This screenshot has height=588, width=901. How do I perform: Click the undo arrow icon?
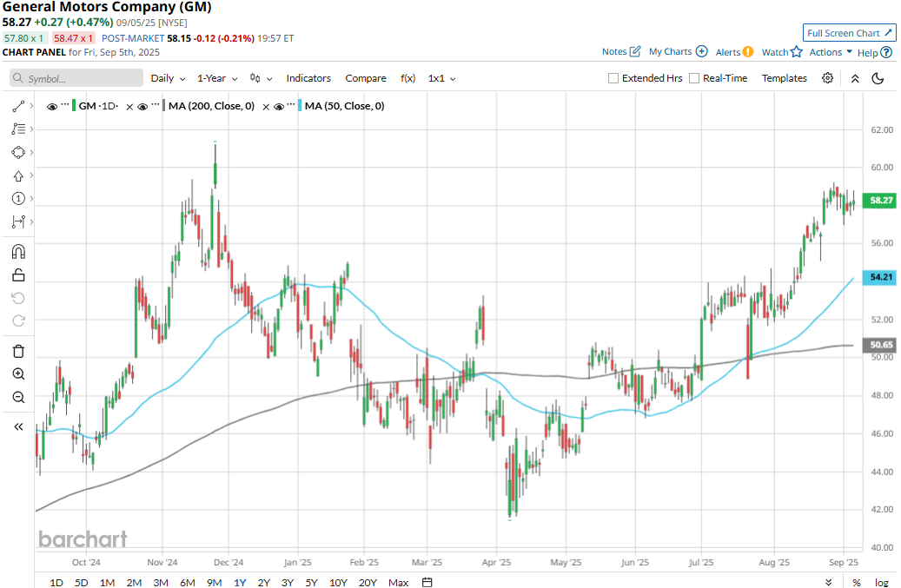point(18,298)
